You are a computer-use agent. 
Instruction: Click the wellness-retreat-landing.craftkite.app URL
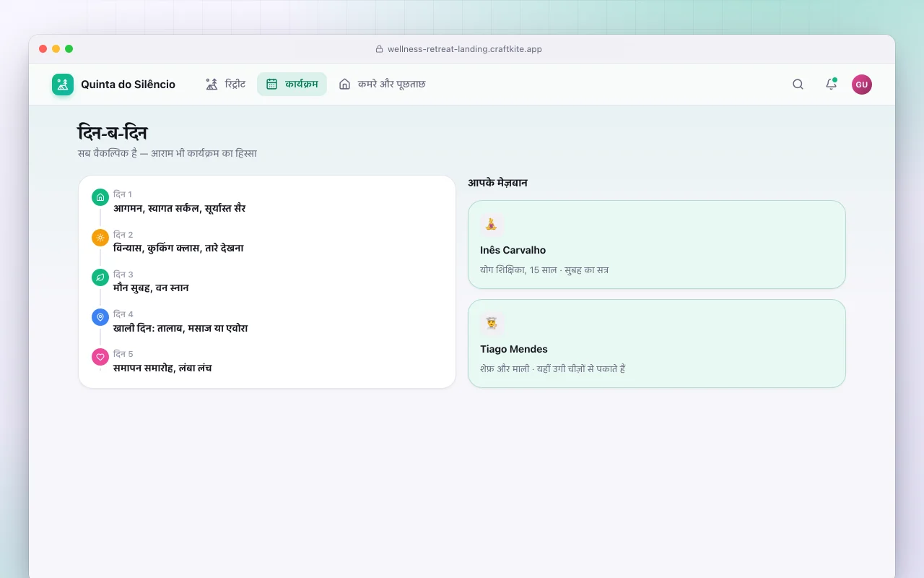tap(465, 49)
